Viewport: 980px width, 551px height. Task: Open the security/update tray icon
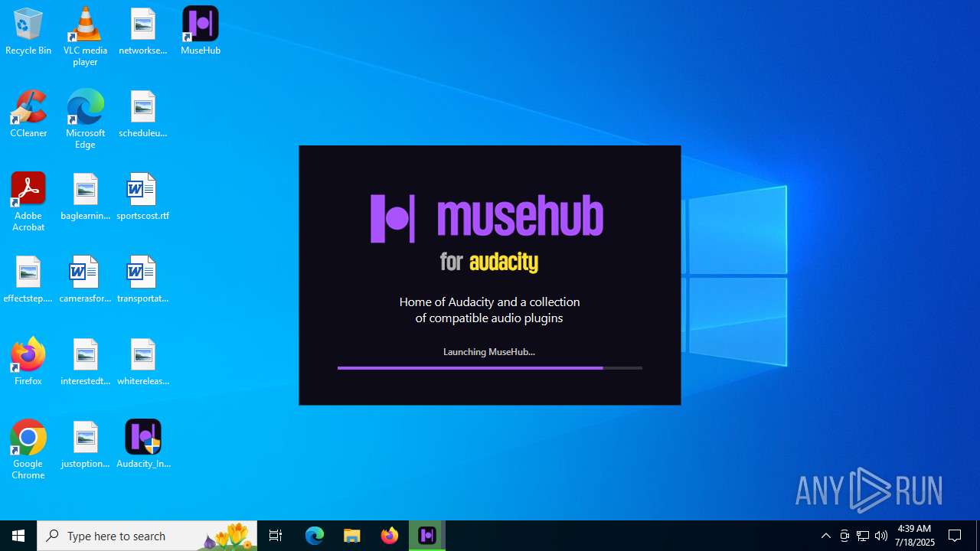tap(844, 536)
